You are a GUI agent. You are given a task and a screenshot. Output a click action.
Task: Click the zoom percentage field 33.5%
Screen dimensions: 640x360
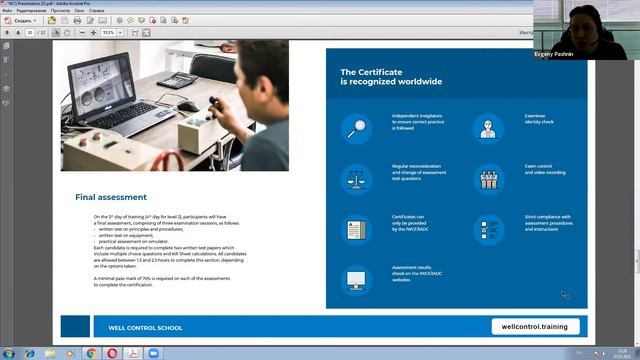(109, 32)
